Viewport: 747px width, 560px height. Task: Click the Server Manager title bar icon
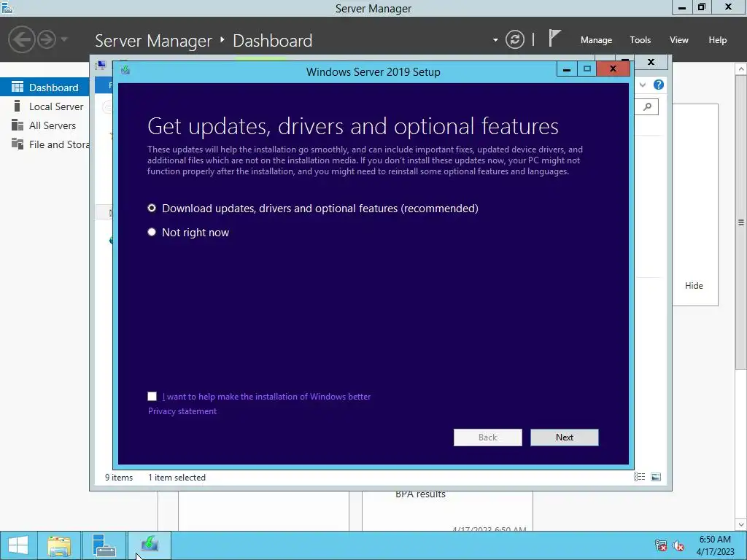point(7,7)
